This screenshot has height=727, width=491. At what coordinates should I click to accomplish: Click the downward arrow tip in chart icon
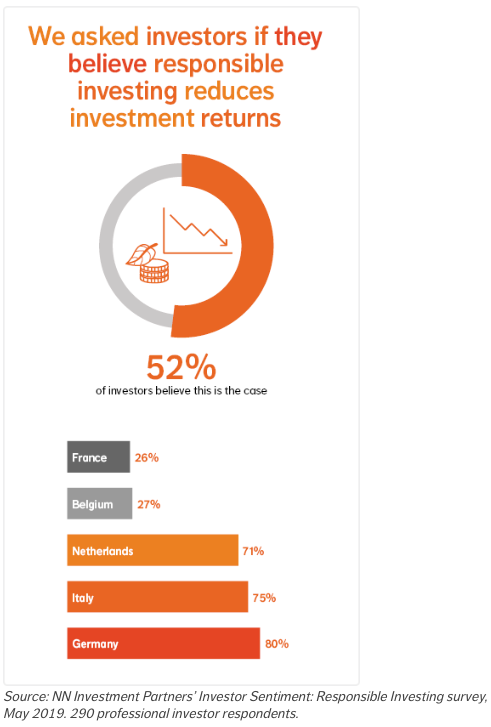pos(224,242)
